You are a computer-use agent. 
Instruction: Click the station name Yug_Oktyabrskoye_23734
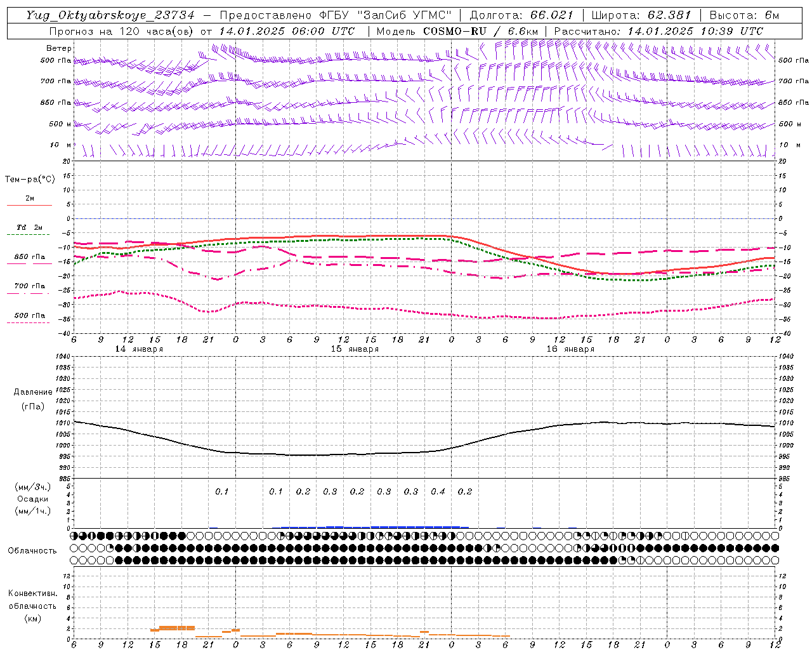coord(110,15)
